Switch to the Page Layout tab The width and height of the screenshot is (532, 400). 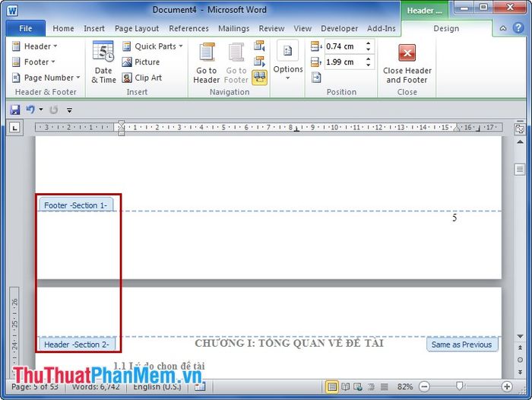137,29
